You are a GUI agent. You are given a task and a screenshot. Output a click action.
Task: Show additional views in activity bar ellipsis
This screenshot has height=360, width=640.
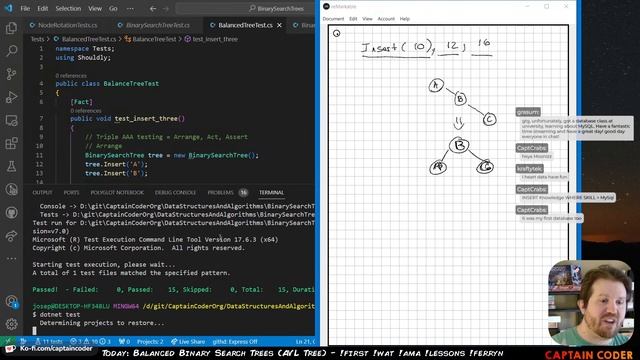click(x=11, y=258)
